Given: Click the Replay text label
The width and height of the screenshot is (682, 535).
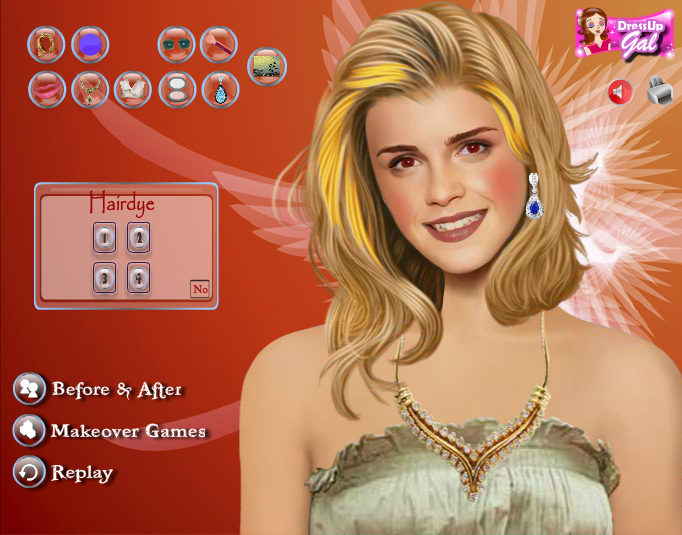Looking at the screenshot, I should point(82,473).
